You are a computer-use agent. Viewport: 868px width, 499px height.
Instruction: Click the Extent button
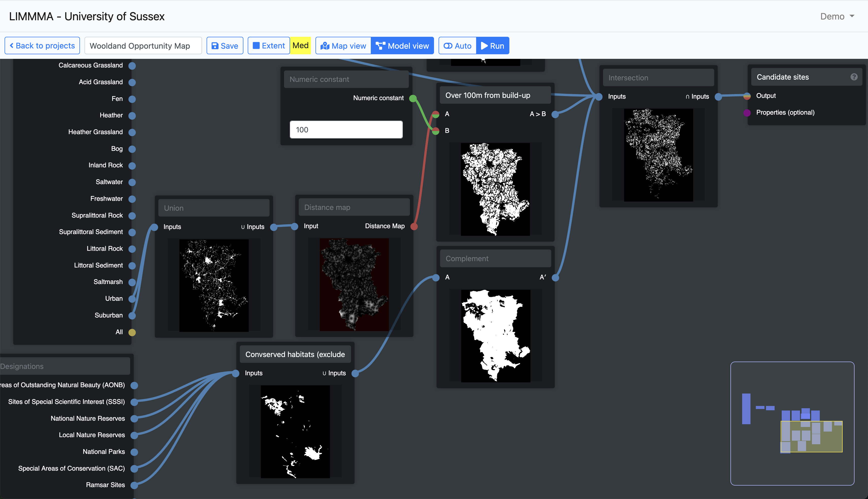(269, 46)
